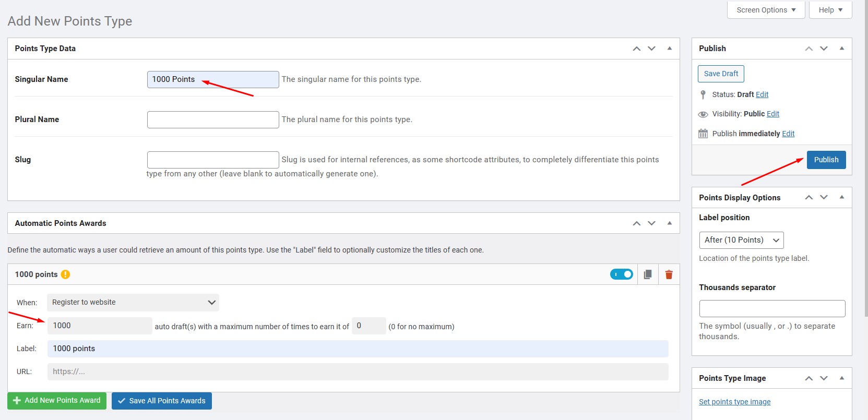
Task: Edit the draft status
Action: 762,94
